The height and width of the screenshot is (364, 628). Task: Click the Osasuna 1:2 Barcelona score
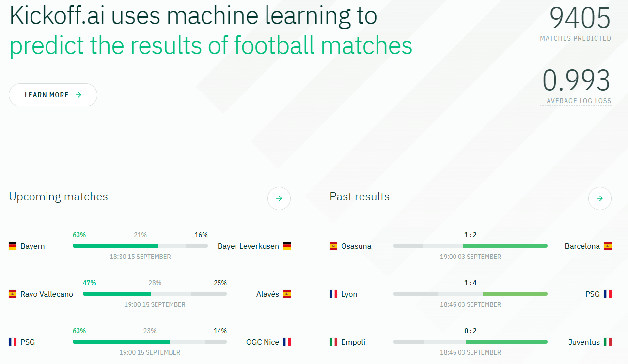[x=471, y=235]
